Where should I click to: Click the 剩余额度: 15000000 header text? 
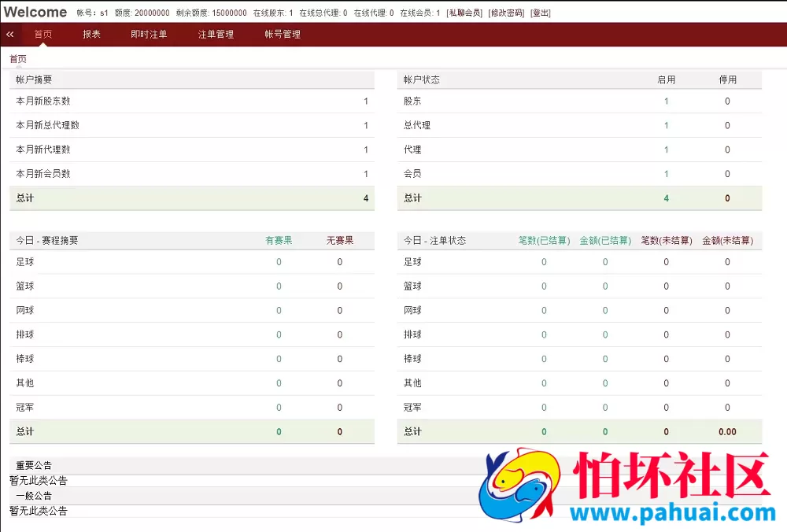point(211,13)
